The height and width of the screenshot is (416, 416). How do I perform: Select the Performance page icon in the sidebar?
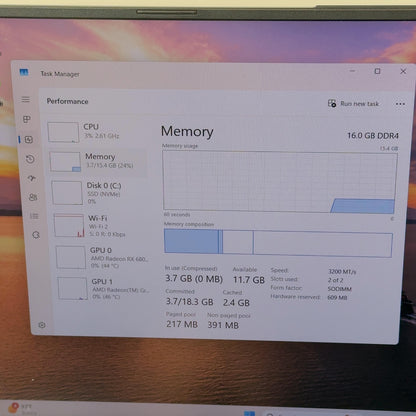(29, 139)
